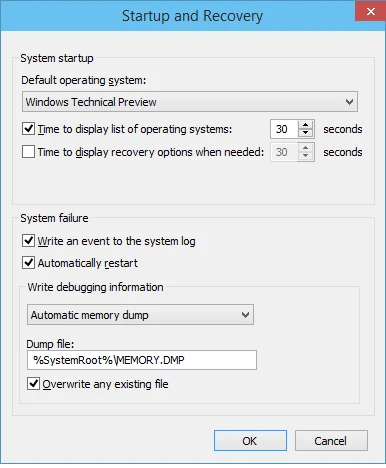
Task: Confirm settings with the OK button
Action: tap(250, 441)
